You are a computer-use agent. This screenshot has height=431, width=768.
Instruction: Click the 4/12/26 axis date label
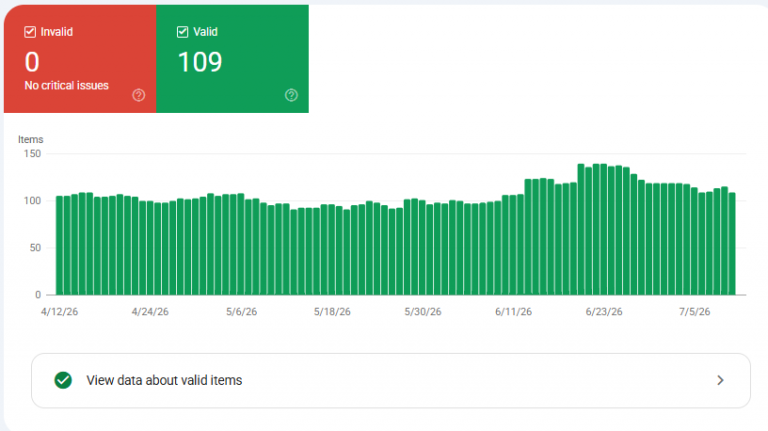59,312
